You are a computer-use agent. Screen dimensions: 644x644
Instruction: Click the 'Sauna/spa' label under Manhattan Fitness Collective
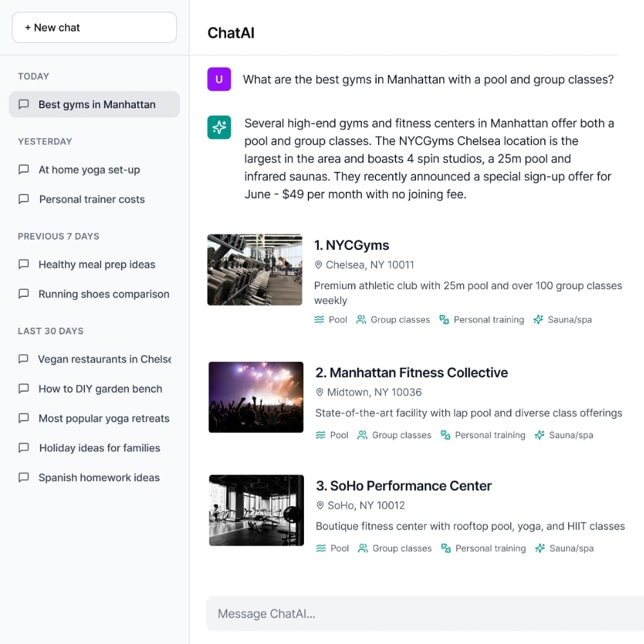coord(571,435)
